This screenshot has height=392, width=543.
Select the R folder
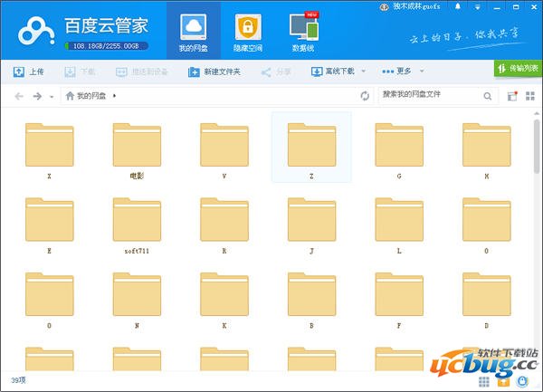[224, 225]
